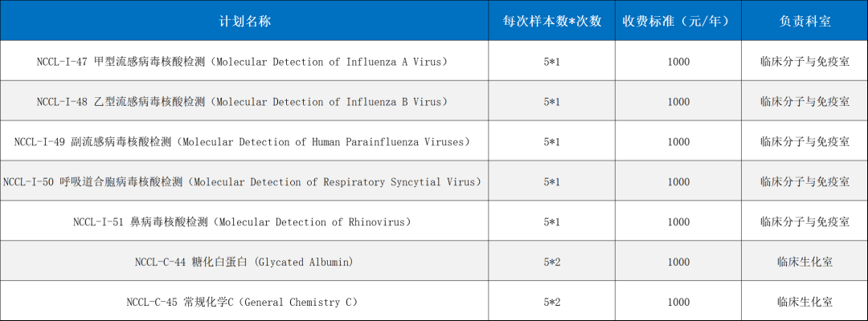Click the 收费标准（元/年）column header

pos(678,21)
